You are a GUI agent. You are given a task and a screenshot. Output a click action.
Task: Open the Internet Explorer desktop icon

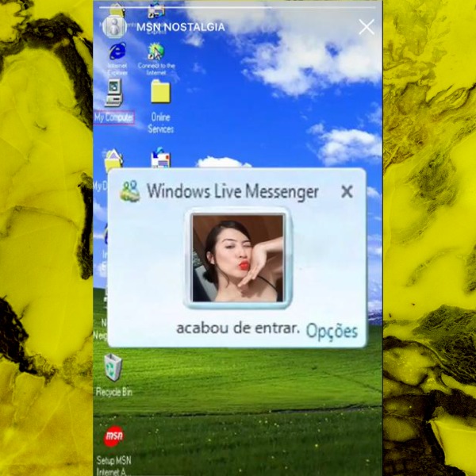[117, 52]
